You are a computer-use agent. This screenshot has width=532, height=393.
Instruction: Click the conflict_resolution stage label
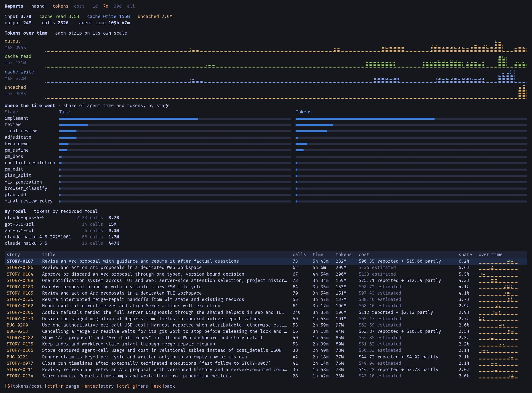[x=30, y=163]
